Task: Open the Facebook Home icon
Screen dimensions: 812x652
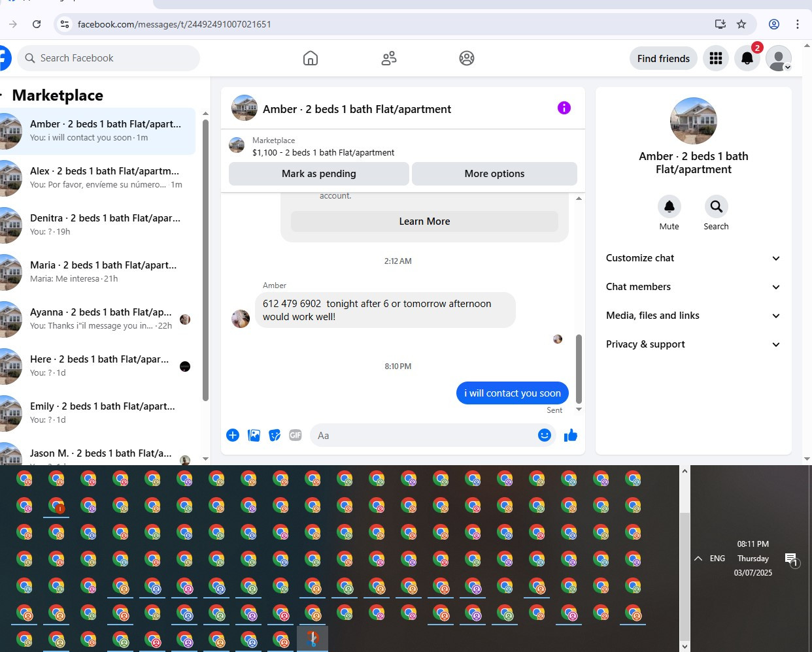Action: pyautogui.click(x=311, y=58)
